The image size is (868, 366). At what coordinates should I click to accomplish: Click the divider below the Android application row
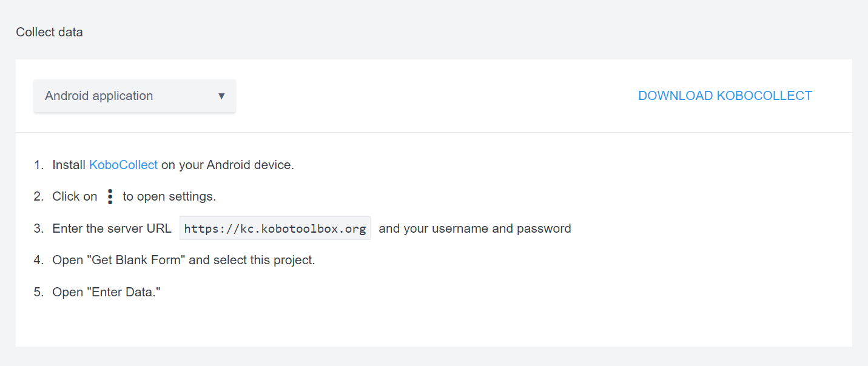pyautogui.click(x=434, y=132)
